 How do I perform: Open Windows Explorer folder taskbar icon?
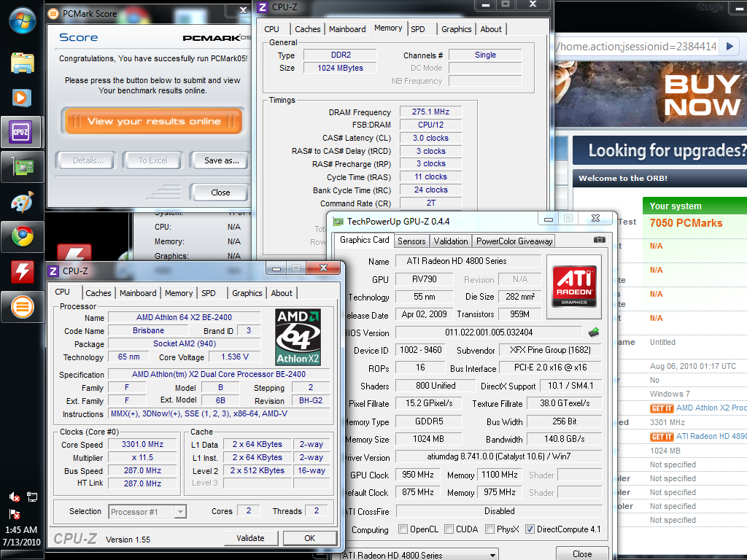[x=23, y=63]
